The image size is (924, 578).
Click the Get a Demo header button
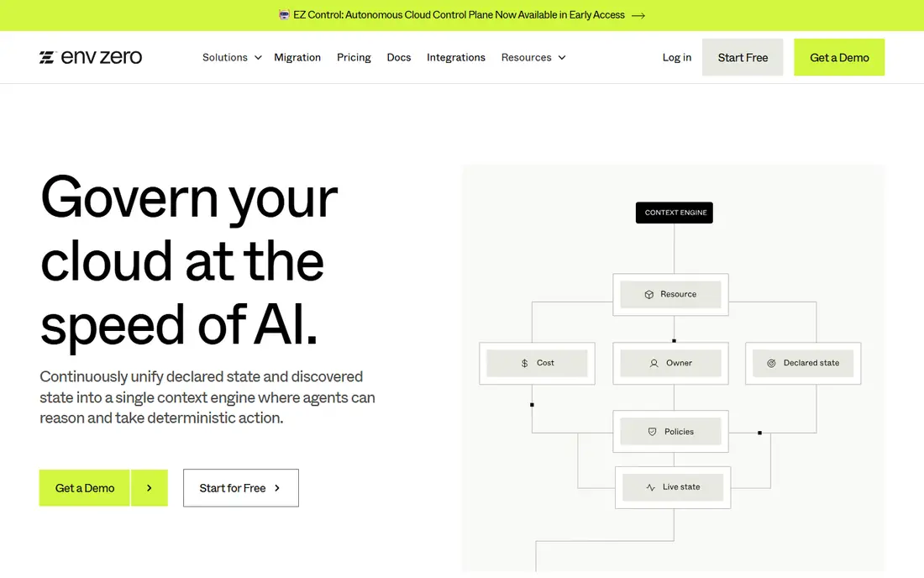839,57
